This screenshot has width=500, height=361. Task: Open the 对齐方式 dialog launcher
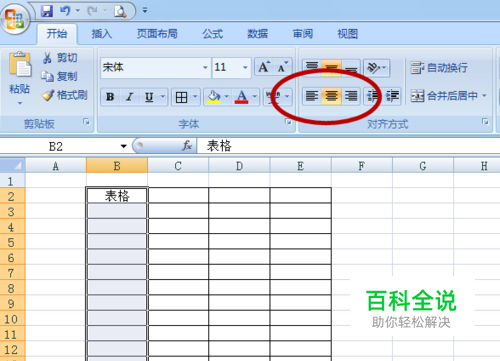click(x=485, y=122)
